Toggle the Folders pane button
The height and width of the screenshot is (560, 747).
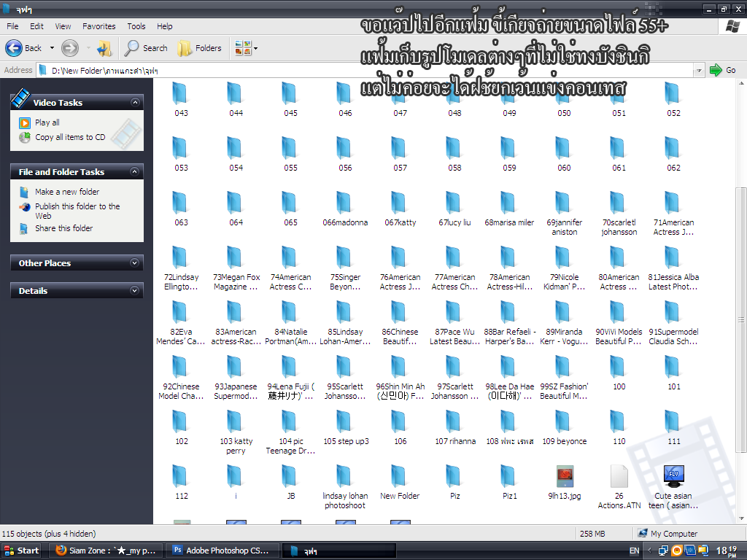point(200,48)
